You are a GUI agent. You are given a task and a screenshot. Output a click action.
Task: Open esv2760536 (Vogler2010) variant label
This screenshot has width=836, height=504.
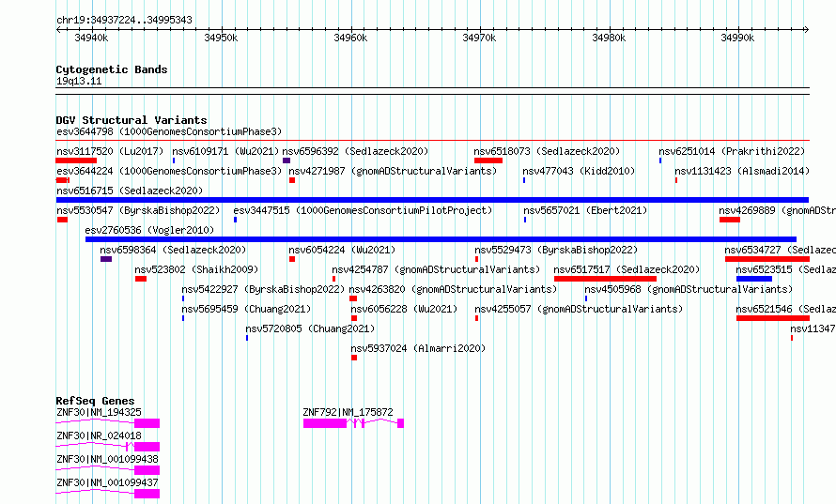click(x=149, y=230)
